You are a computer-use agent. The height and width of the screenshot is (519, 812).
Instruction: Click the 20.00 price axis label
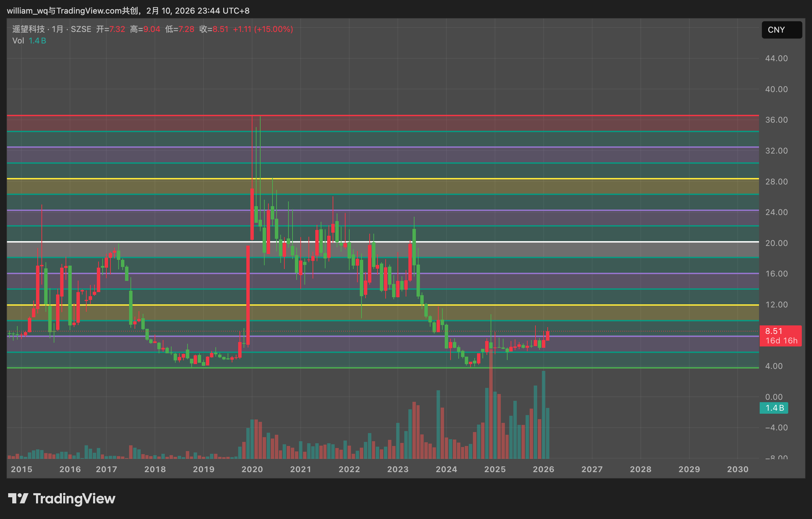pyautogui.click(x=776, y=243)
